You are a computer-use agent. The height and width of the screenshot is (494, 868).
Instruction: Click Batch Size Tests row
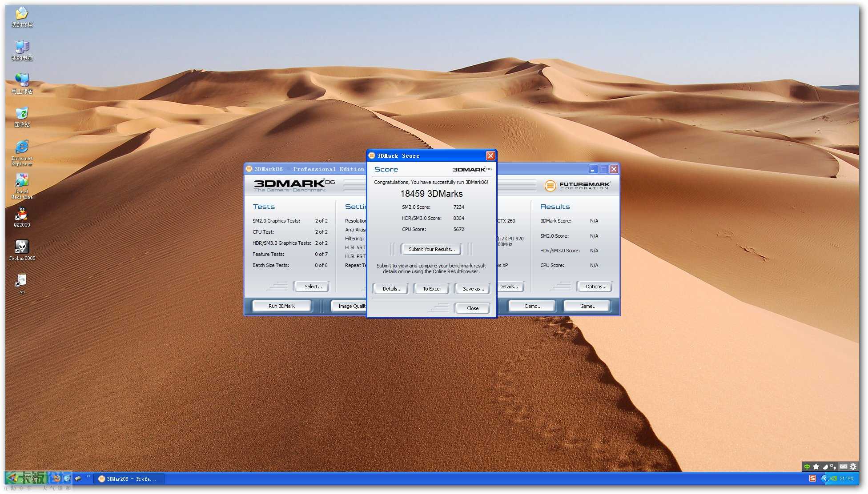[x=290, y=265]
